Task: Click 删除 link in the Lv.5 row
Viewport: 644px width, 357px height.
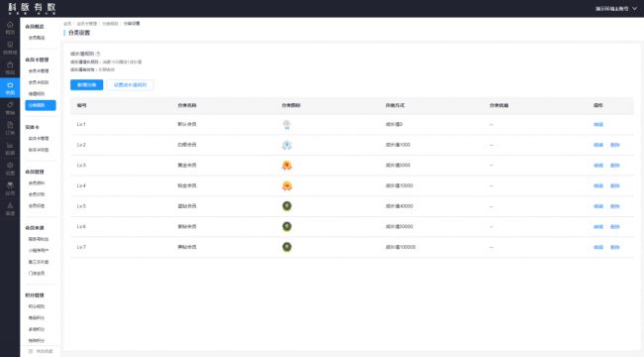Action: tap(615, 206)
